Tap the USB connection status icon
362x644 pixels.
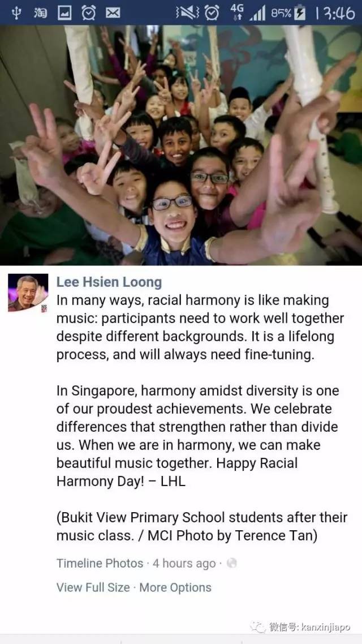click(17, 12)
